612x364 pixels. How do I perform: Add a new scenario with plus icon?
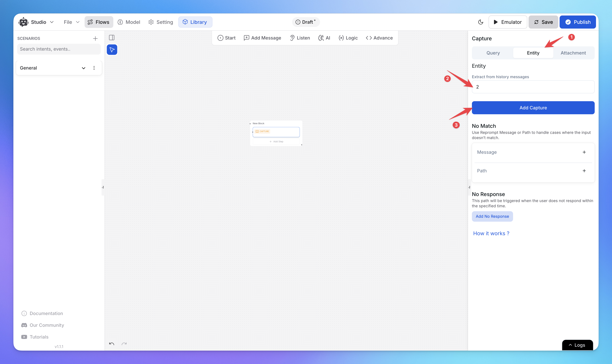click(x=95, y=39)
